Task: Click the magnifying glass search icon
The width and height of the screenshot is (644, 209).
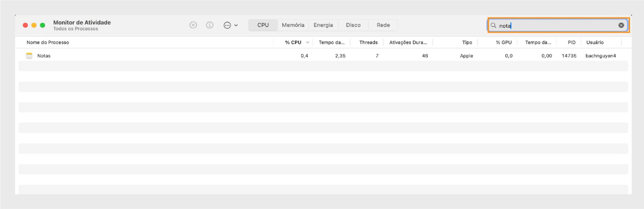Action: point(493,25)
